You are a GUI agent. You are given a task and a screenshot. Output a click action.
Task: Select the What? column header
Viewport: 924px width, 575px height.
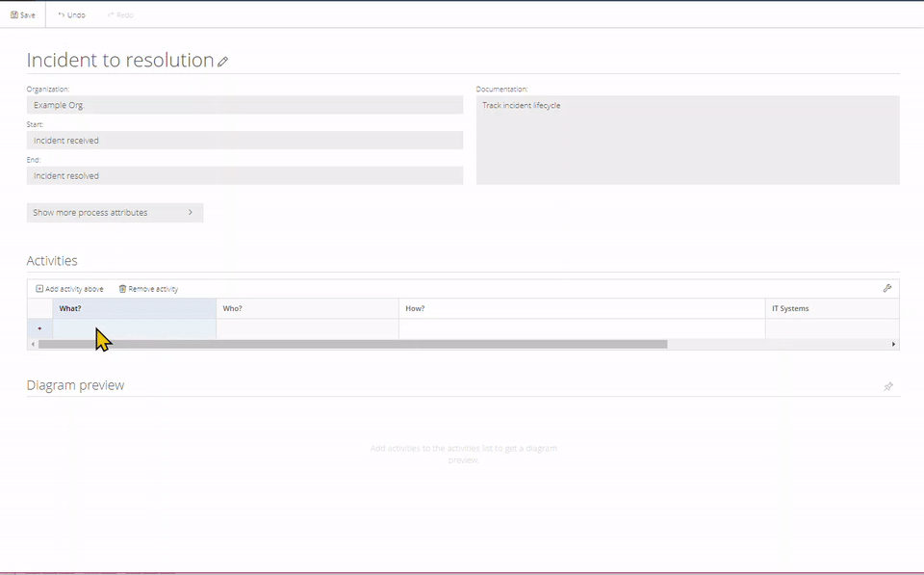coord(134,308)
